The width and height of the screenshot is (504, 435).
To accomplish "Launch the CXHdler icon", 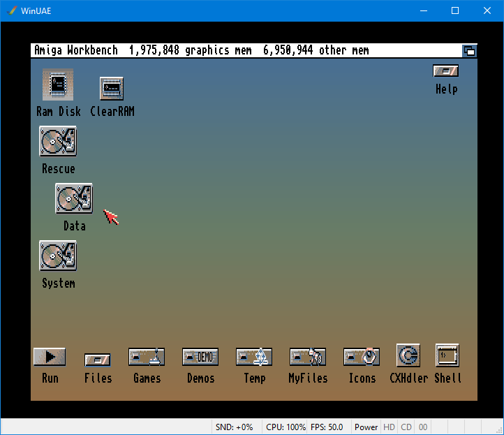I will [408, 355].
